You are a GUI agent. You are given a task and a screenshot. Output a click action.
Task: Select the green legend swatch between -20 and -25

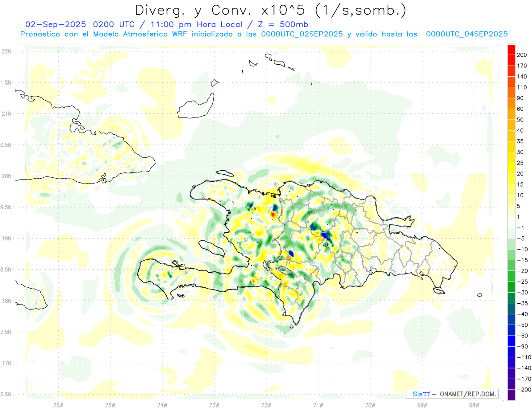pos(511,276)
